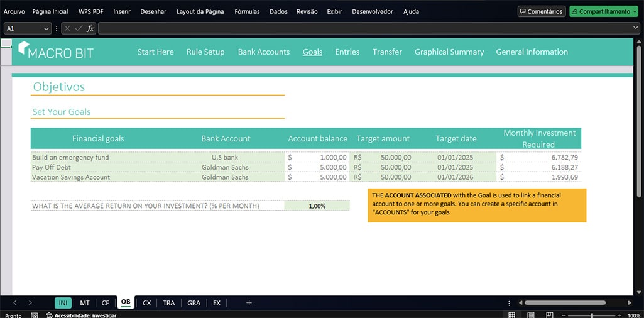Click the Macro Bit logo

56,52
